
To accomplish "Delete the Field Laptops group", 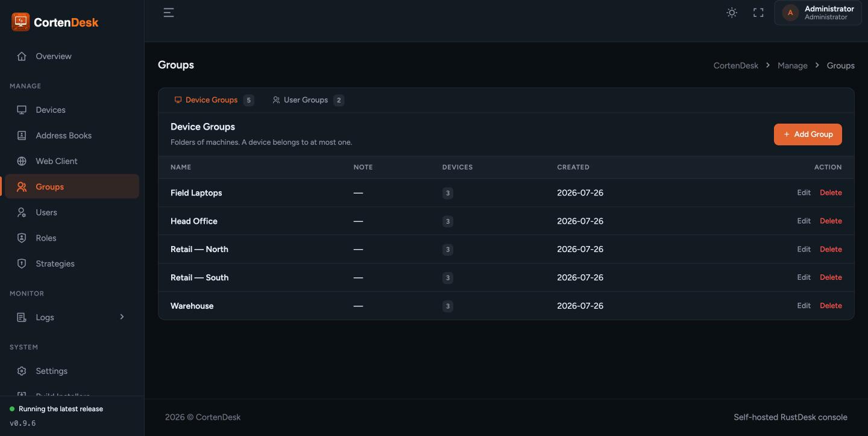I will [831, 192].
